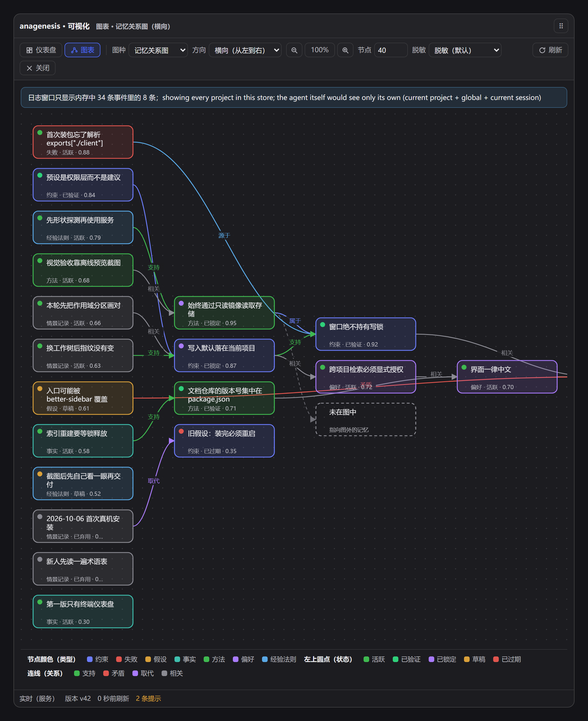588x721 pixels.
Task: Expand the 方向 direction dropdown
Action: pyautogui.click(x=245, y=50)
